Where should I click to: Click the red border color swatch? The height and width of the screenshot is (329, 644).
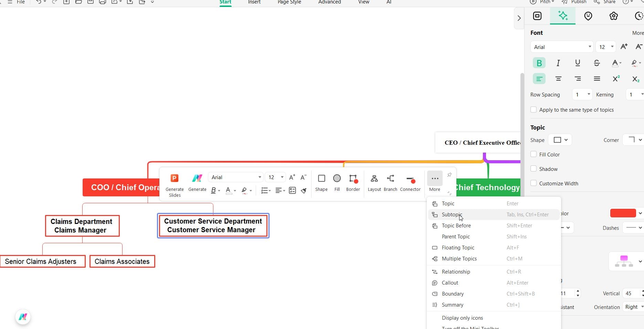tap(623, 213)
